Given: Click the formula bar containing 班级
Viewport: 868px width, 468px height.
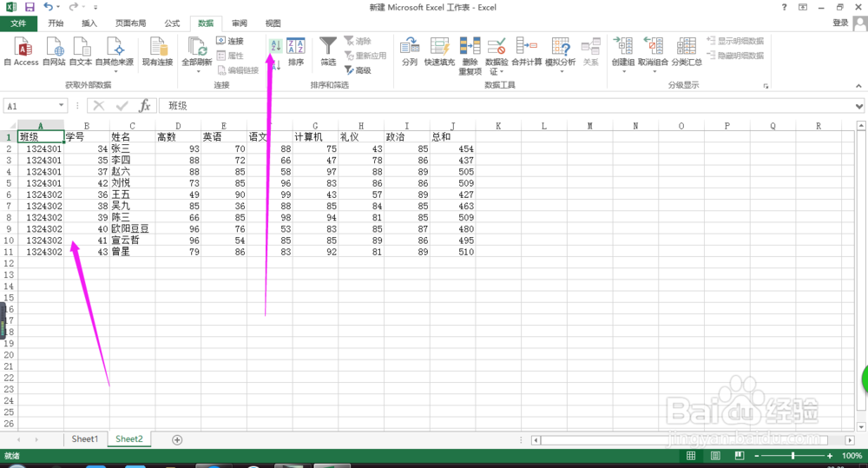Looking at the screenshot, I should click(507, 106).
